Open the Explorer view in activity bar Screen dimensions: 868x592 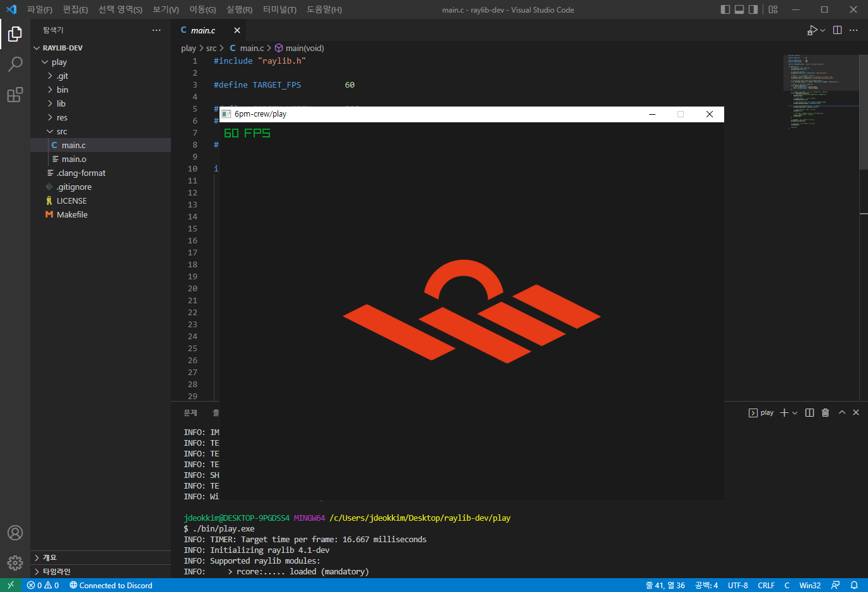point(15,33)
